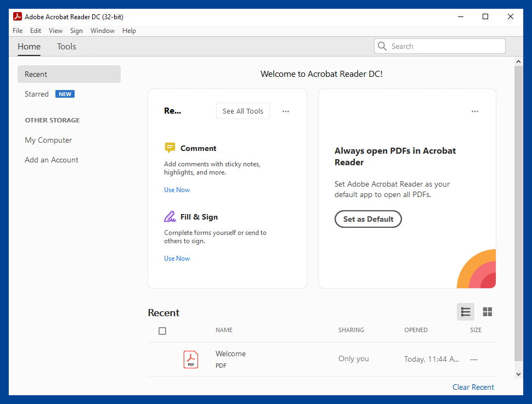Click the yellow Comment tool icon
Screen dimensions: 532x404
pos(169,148)
